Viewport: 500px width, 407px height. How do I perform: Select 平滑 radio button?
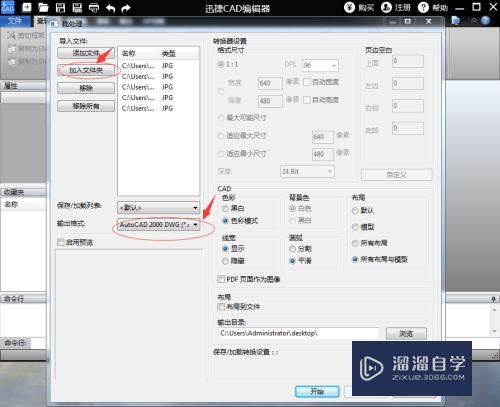(292, 261)
